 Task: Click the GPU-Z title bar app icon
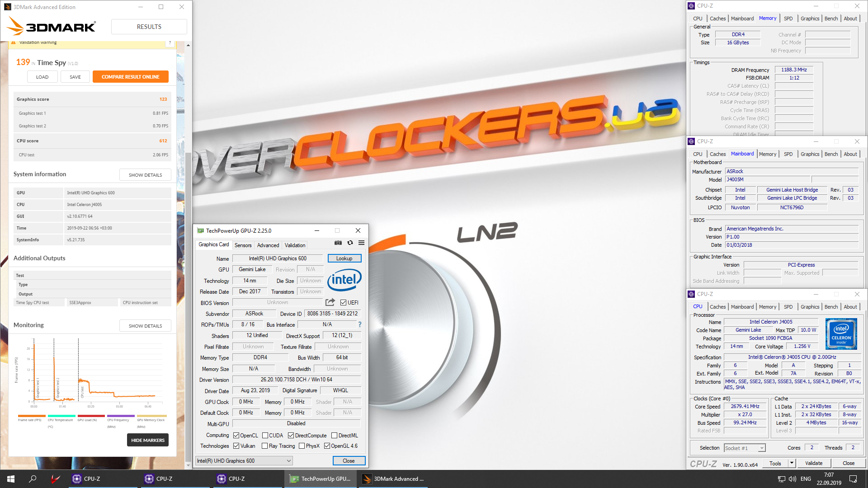click(200, 230)
